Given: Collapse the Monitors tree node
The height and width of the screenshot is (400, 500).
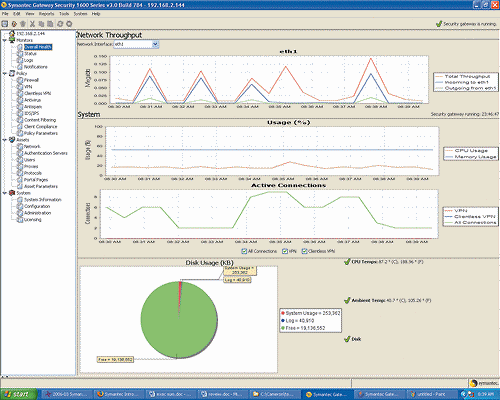Looking at the screenshot, I should coord(5,40).
